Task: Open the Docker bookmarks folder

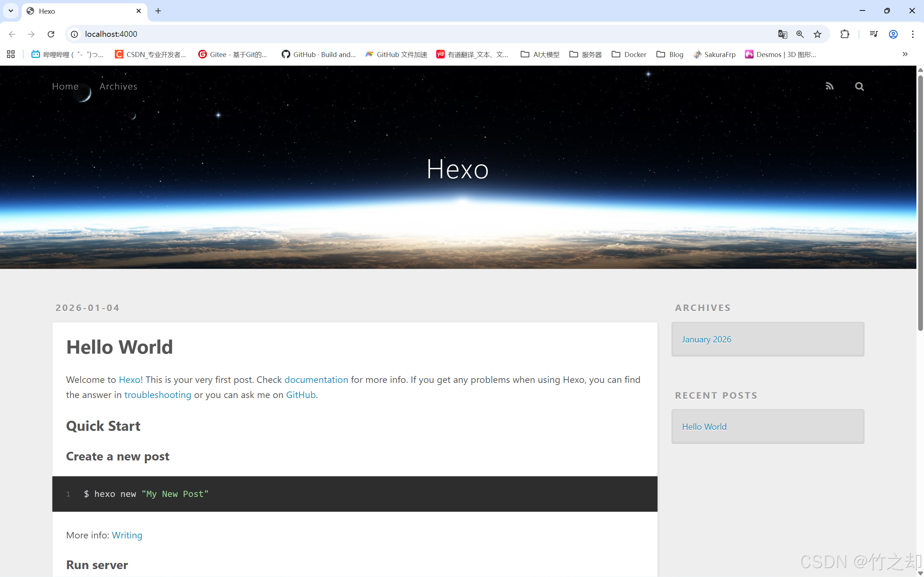Action: pyautogui.click(x=629, y=54)
